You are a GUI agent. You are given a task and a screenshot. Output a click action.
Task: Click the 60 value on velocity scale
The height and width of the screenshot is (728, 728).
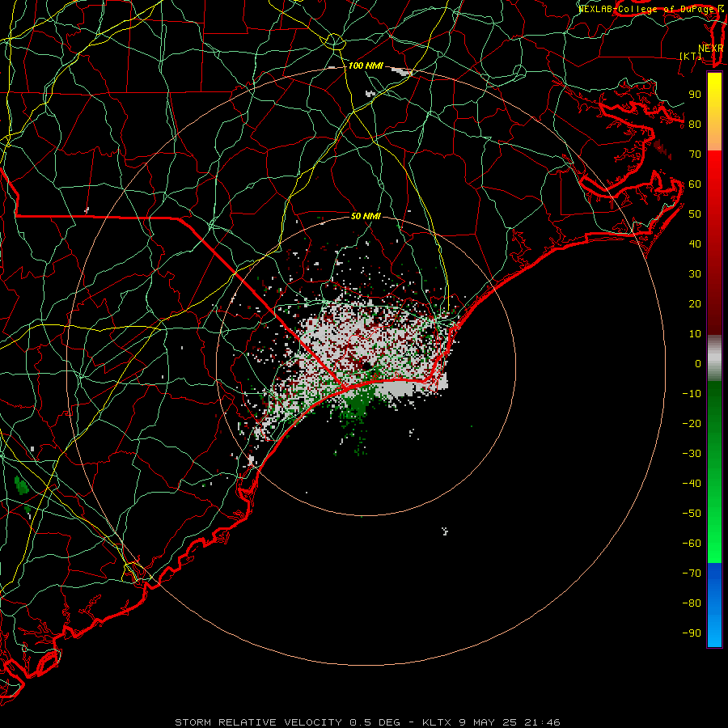[x=695, y=184]
